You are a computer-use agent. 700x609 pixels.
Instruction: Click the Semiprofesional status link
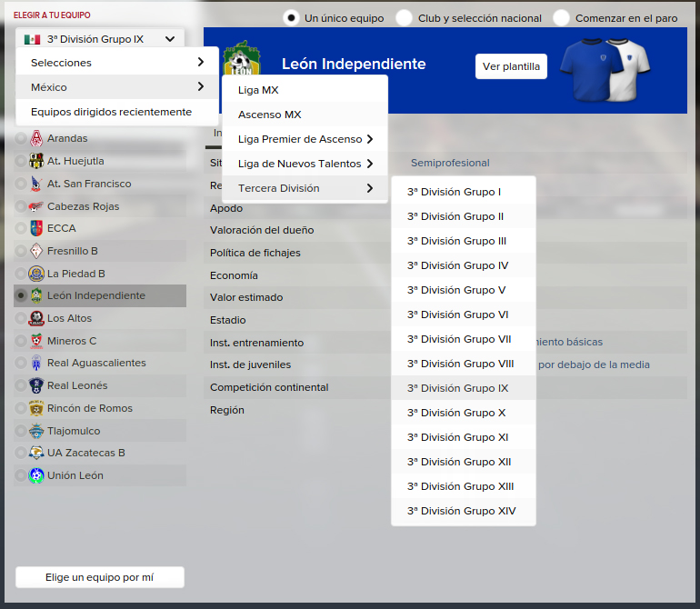pos(450,163)
